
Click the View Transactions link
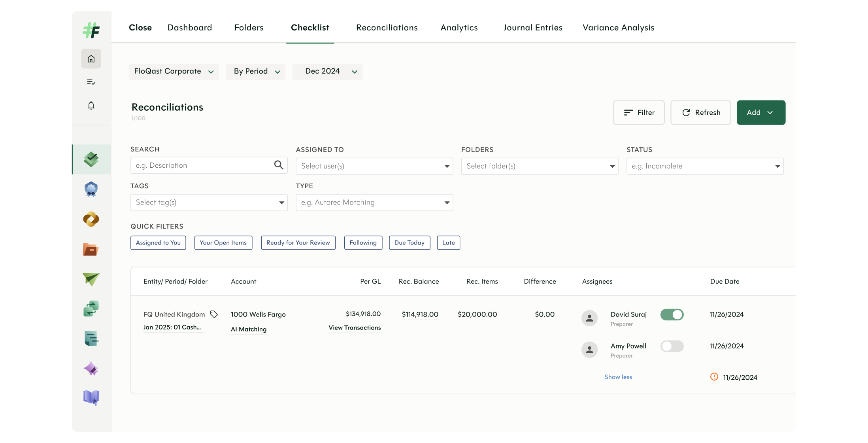tap(355, 328)
